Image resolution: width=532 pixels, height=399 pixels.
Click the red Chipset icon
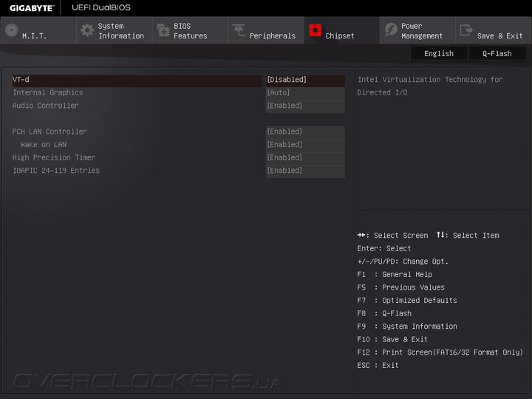315,30
